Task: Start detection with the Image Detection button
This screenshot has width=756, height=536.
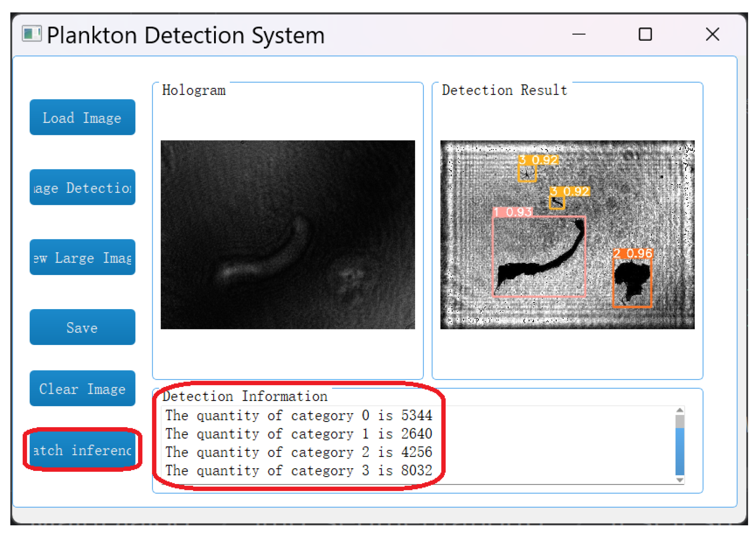Action: [x=82, y=187]
